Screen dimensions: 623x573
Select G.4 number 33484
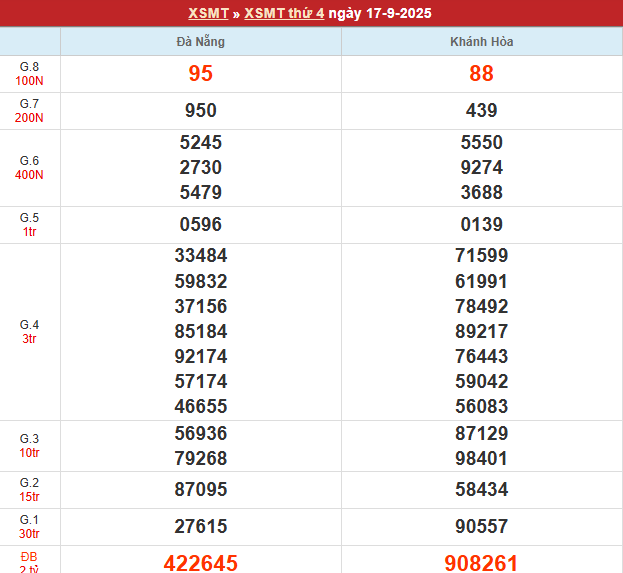pos(201,255)
